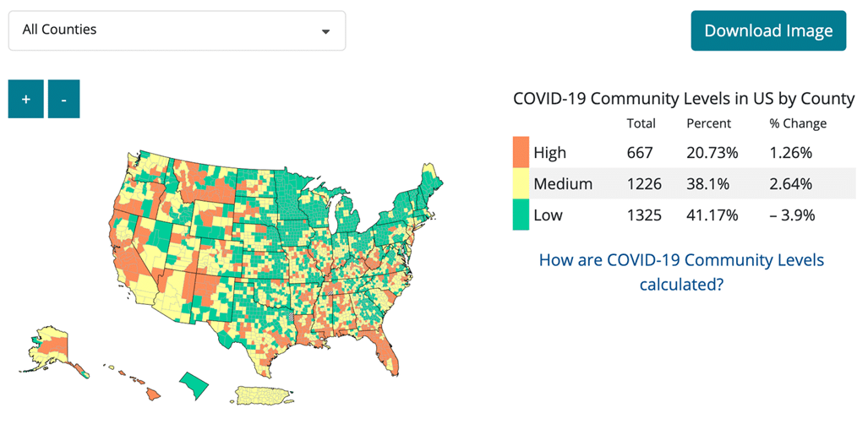The height and width of the screenshot is (446, 868).
Task: Click Florida on the map
Action: pos(384,349)
